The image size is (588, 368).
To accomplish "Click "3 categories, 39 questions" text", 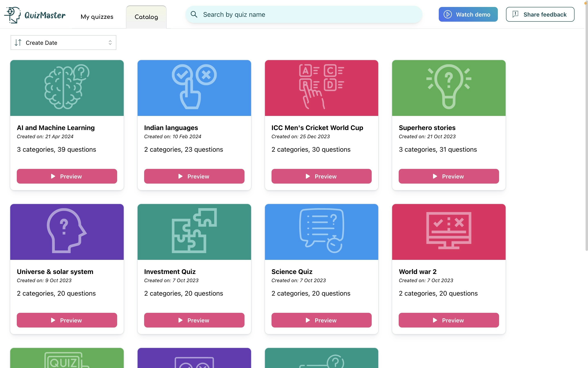I will [56, 149].
